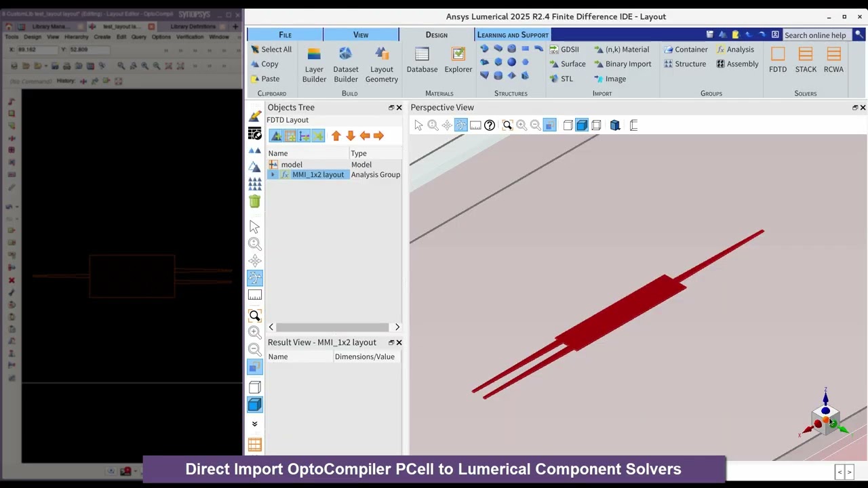868x488 pixels.
Task: Float the Perspective View panel
Action: [x=854, y=108]
